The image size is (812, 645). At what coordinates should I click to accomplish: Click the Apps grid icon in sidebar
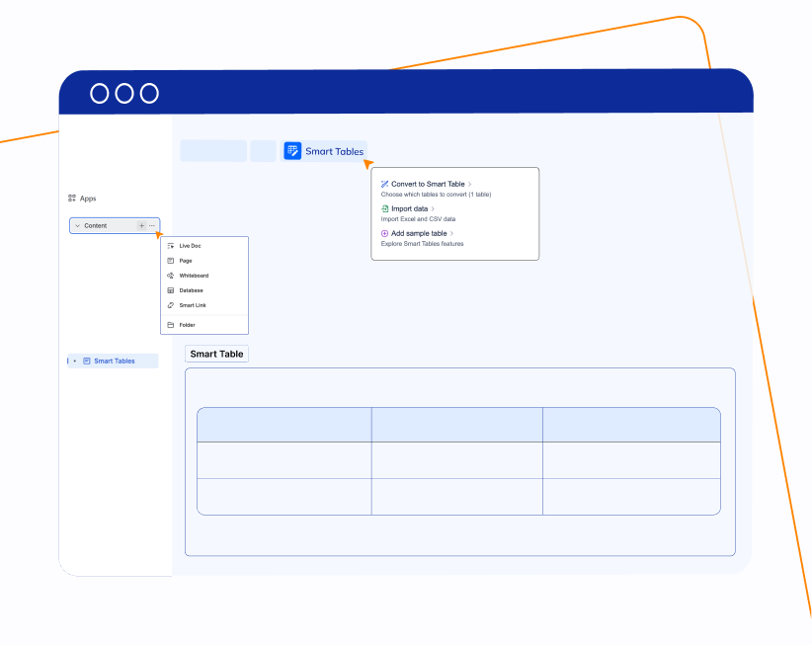[x=72, y=199]
